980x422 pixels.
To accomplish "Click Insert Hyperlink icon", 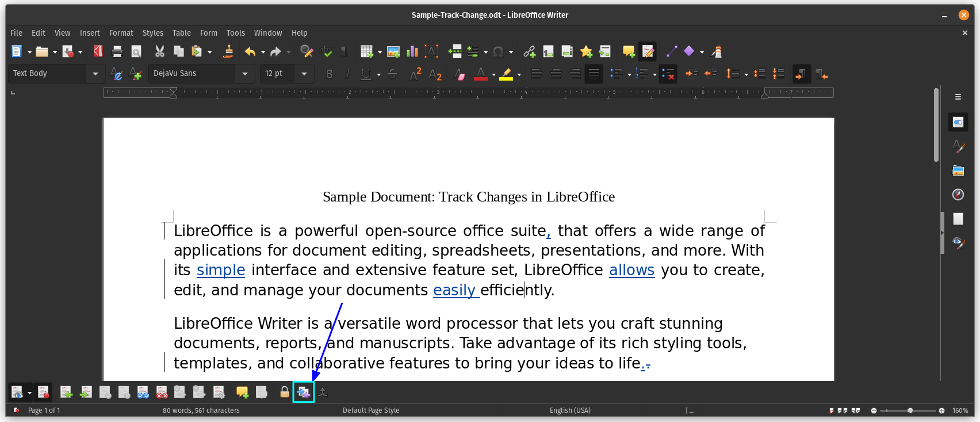I will [529, 51].
